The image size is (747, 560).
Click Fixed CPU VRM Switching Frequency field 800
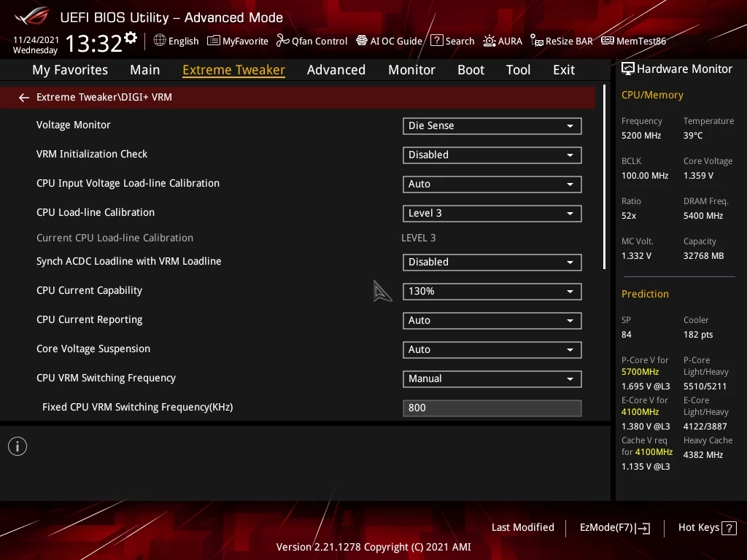coord(492,408)
